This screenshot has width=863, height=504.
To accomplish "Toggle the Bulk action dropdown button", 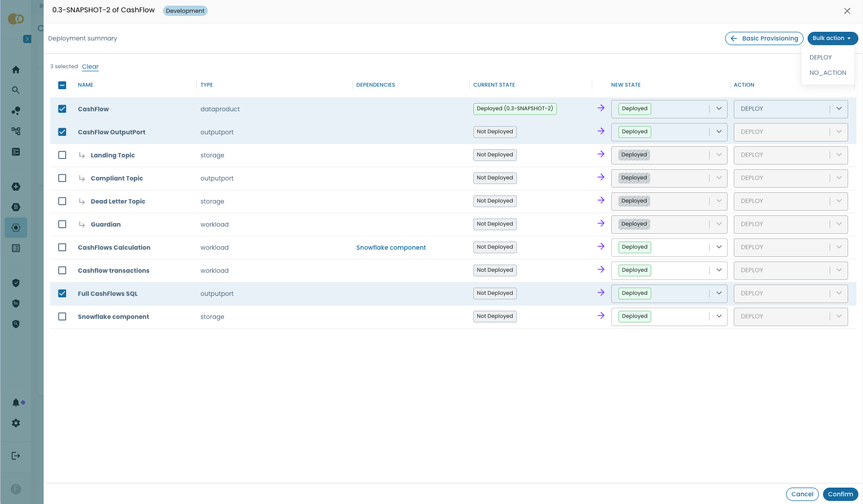I will [832, 38].
